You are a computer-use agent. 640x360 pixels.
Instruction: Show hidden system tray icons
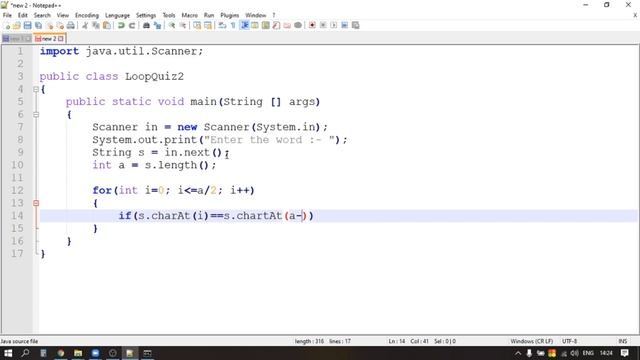click(x=518, y=353)
